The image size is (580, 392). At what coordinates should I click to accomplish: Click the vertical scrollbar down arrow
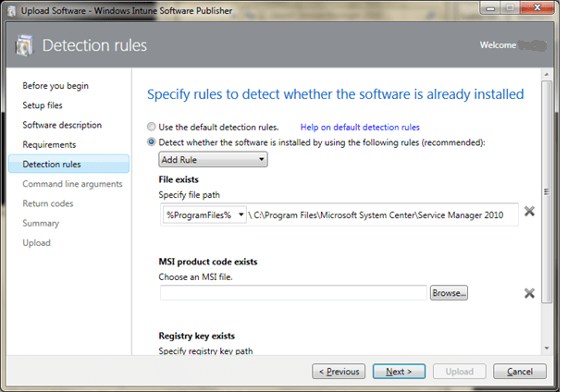pyautogui.click(x=547, y=349)
